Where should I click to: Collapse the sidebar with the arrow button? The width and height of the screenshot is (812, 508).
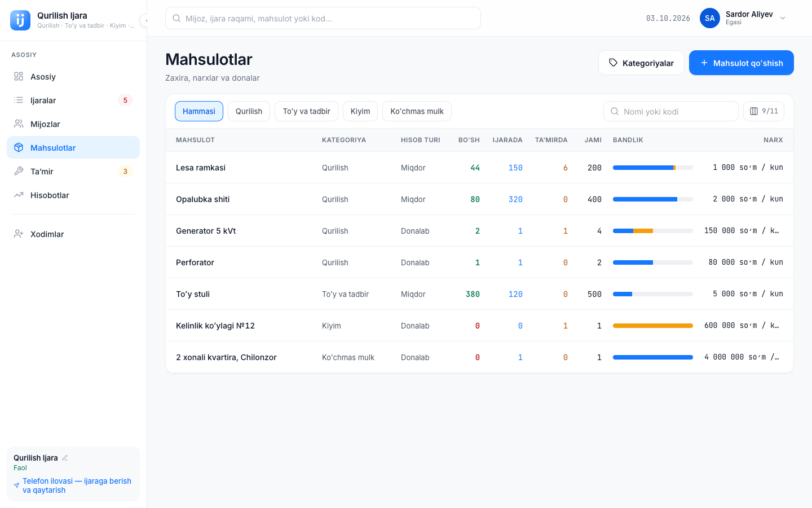[x=145, y=20]
